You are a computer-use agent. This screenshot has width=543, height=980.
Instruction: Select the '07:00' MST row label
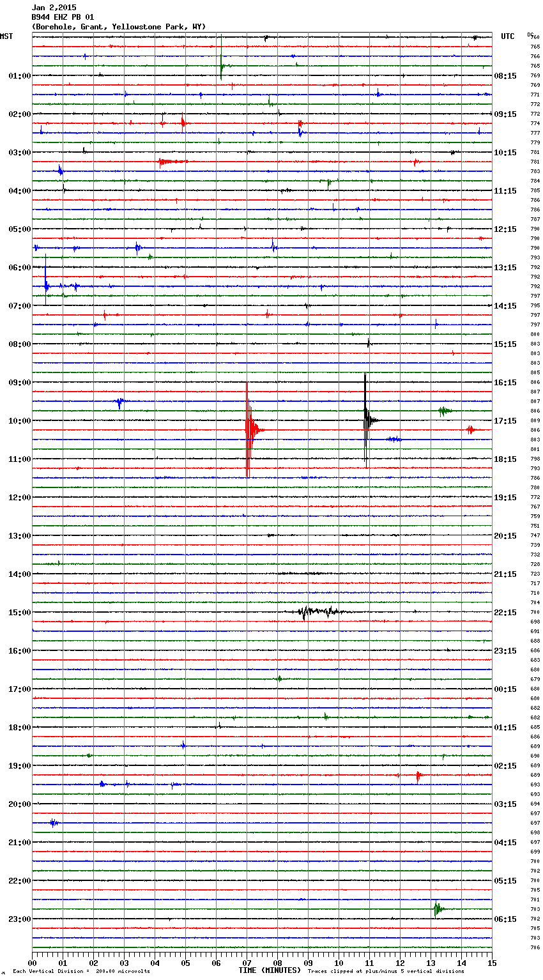[20, 306]
